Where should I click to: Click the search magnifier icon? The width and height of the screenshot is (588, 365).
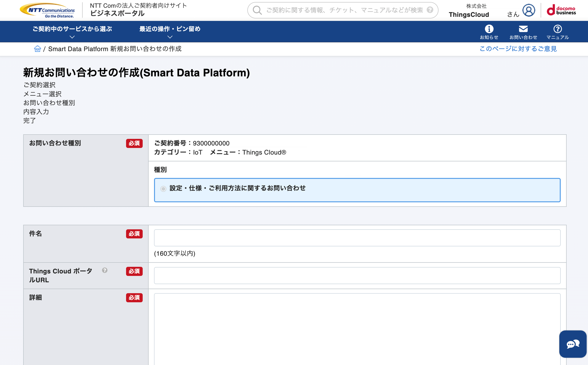tap(257, 10)
